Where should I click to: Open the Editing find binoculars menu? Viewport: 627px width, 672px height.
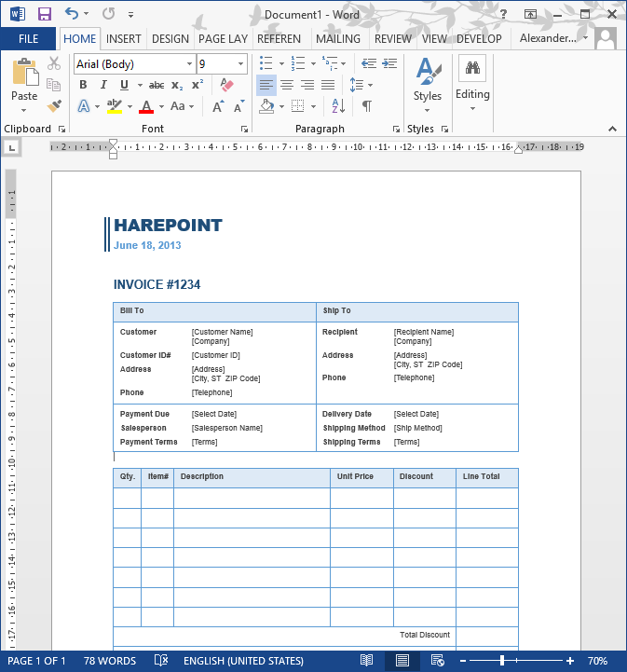[x=472, y=83]
